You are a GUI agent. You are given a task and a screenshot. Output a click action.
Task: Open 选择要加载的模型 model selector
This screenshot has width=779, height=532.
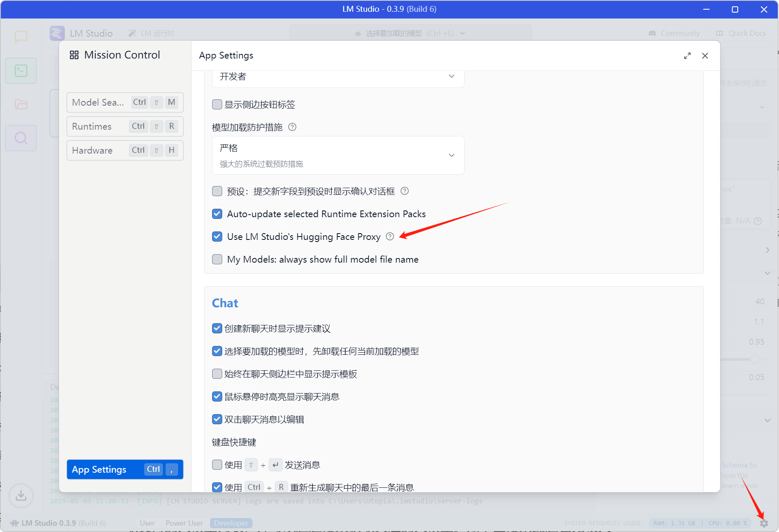(x=410, y=33)
